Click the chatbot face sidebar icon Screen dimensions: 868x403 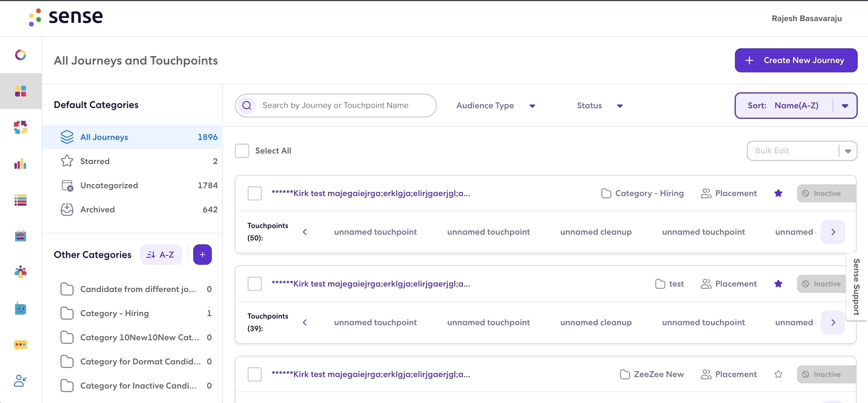pyautogui.click(x=21, y=309)
